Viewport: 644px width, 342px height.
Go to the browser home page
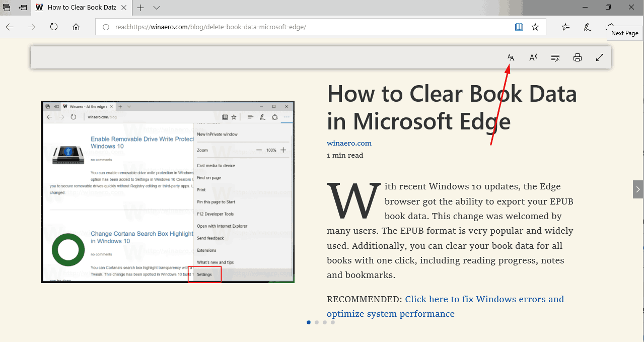tap(76, 27)
